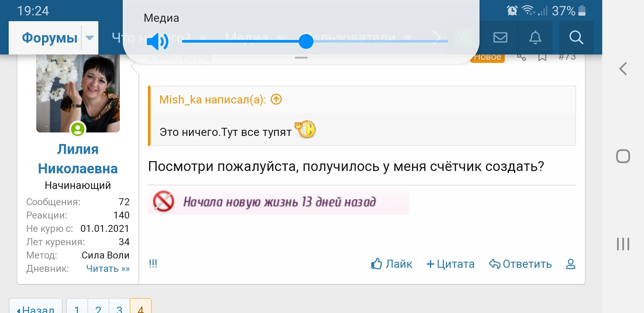644x313 pixels.
Task: Mute media using the speaker icon
Action: coord(157,41)
